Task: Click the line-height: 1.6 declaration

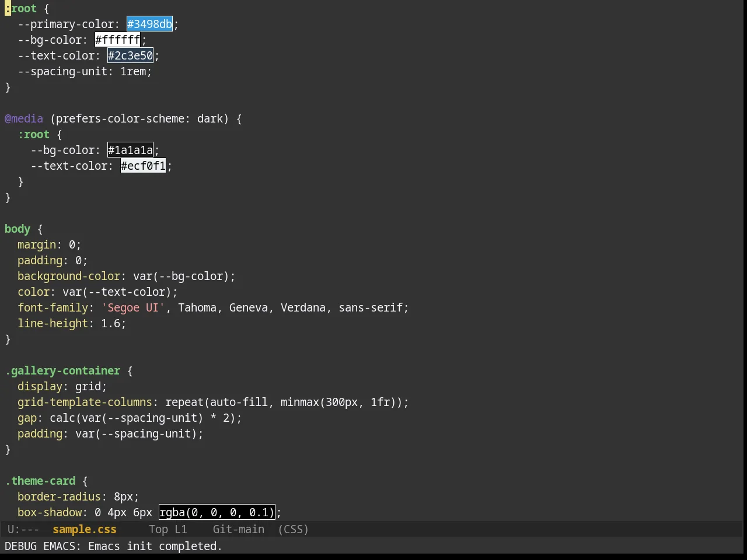Action: click(72, 323)
